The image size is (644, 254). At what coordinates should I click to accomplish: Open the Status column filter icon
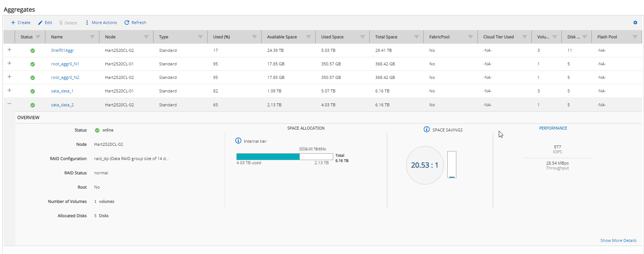[x=38, y=37]
